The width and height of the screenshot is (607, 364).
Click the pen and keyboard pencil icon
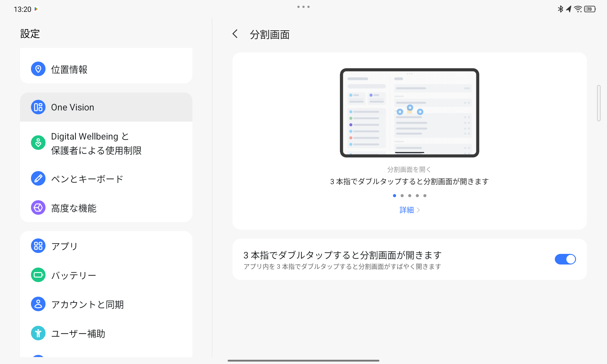(x=38, y=179)
